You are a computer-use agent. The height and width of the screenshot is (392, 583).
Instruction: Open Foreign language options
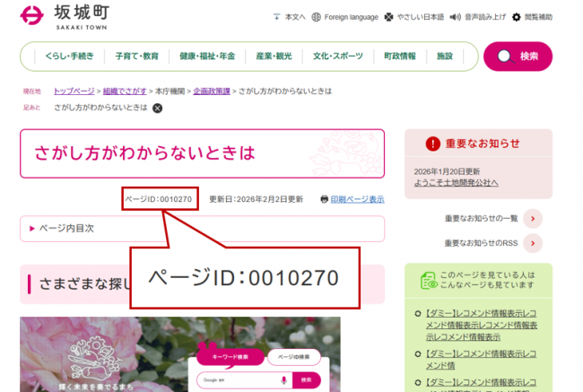(x=351, y=17)
